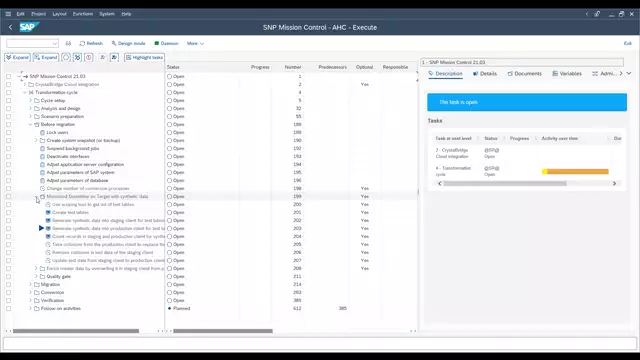Tick the checkbox for Lock users row
This screenshot has height=360, width=640.
(x=9, y=133)
